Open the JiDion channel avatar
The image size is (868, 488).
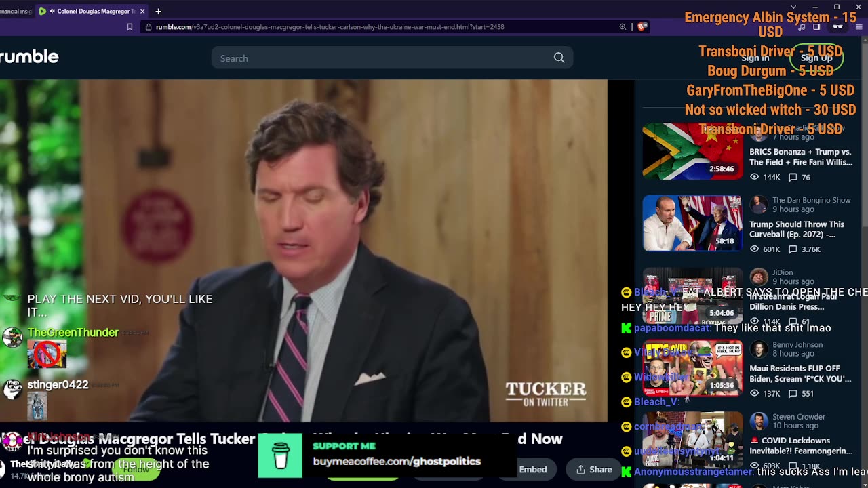pyautogui.click(x=759, y=277)
